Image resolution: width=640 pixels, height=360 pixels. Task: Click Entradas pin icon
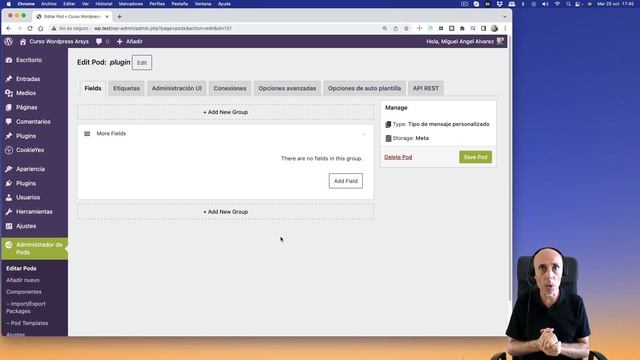tap(9, 79)
